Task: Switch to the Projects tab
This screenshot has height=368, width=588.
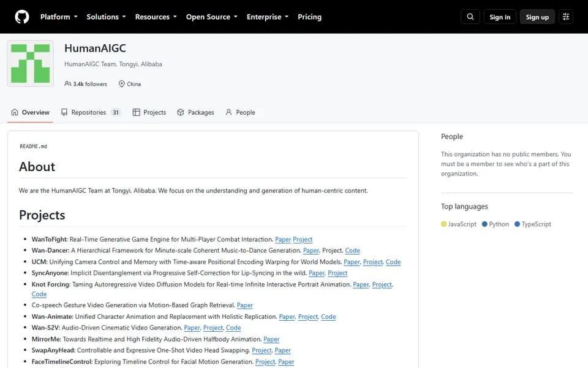Action: [x=149, y=112]
